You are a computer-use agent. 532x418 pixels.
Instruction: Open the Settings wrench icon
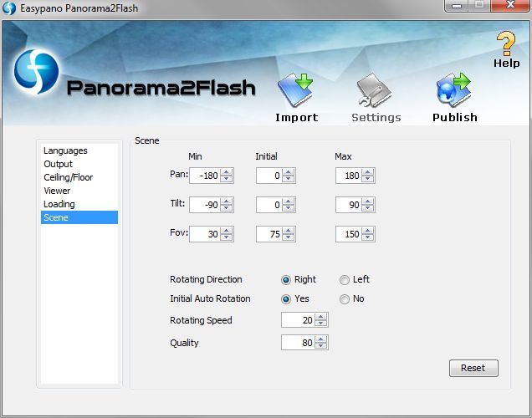[376, 90]
